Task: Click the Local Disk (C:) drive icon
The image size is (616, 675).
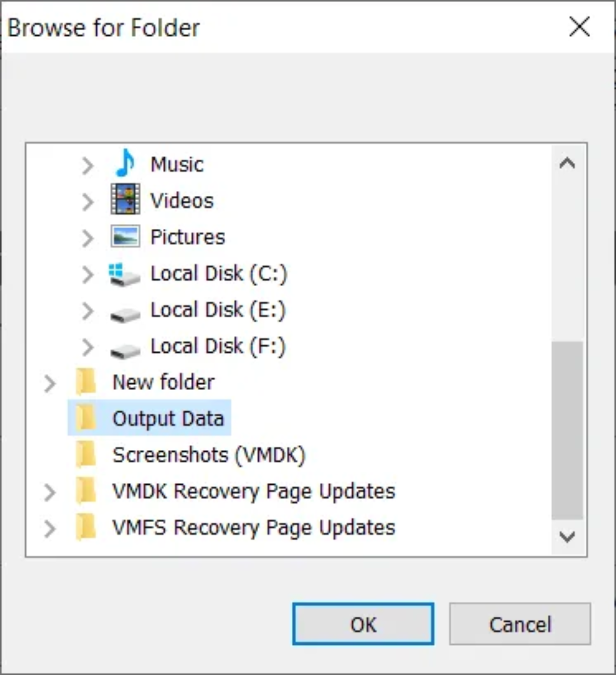Action: click(x=125, y=274)
